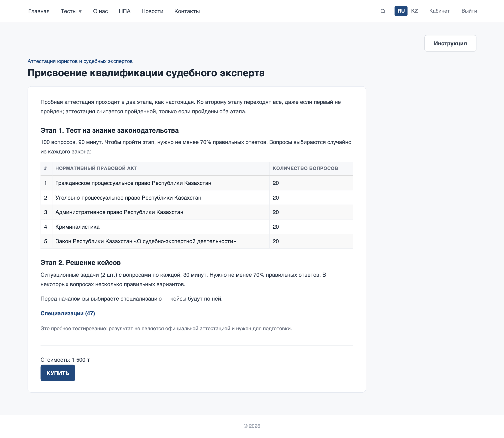Open the Инструкция button

[450, 43]
